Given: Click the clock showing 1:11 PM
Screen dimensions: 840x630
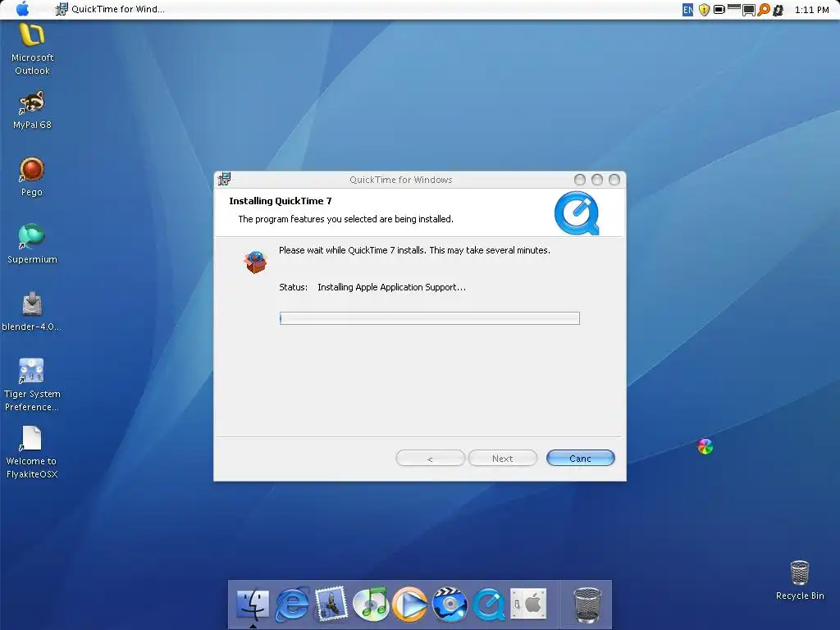Looking at the screenshot, I should pyautogui.click(x=811, y=10).
